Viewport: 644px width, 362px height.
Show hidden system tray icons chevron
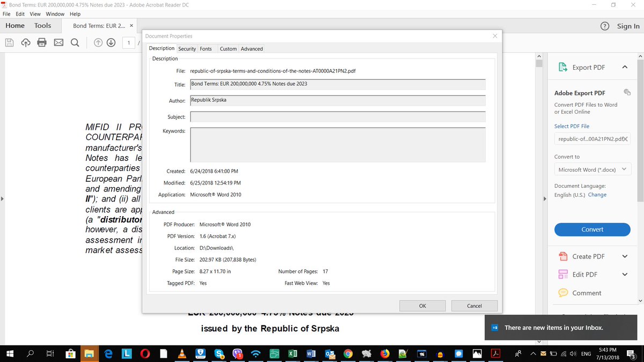[534, 354]
